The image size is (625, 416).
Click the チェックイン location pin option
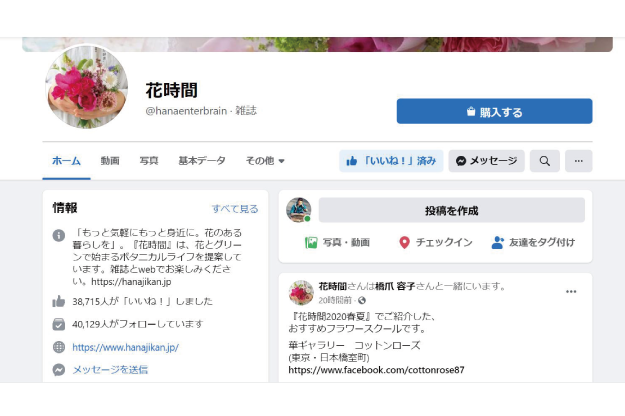tap(435, 242)
